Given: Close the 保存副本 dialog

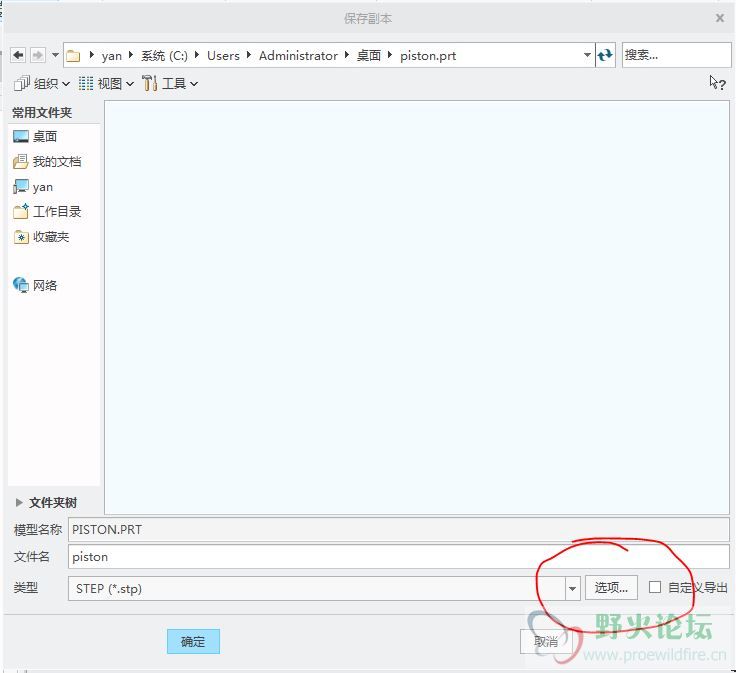Looking at the screenshot, I should coord(720,18).
